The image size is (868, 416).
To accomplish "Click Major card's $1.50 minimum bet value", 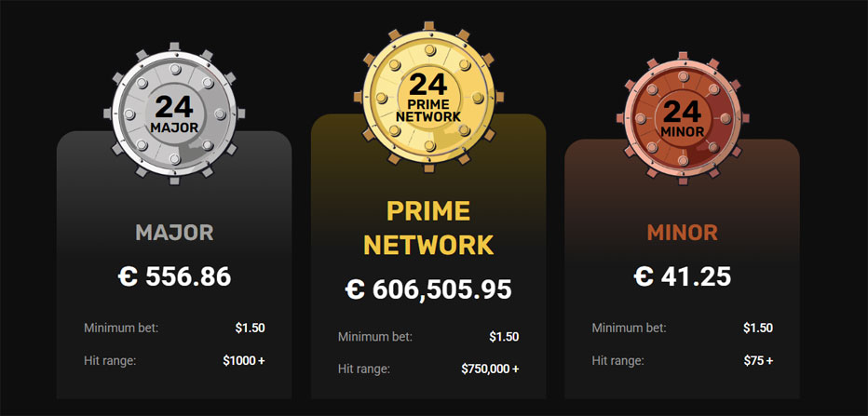I will click(x=251, y=328).
